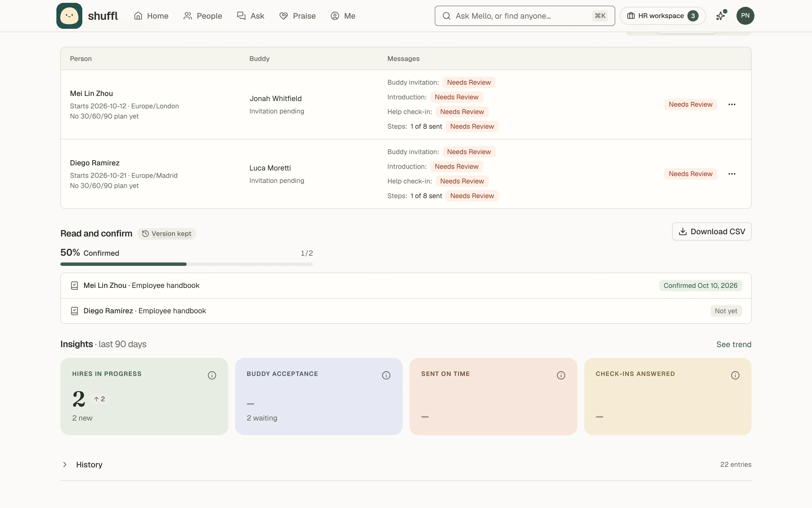Go to the Home tab

point(151,16)
